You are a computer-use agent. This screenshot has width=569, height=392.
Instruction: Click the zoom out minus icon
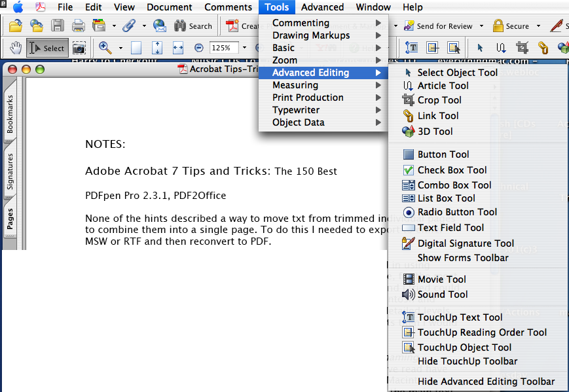tap(199, 48)
